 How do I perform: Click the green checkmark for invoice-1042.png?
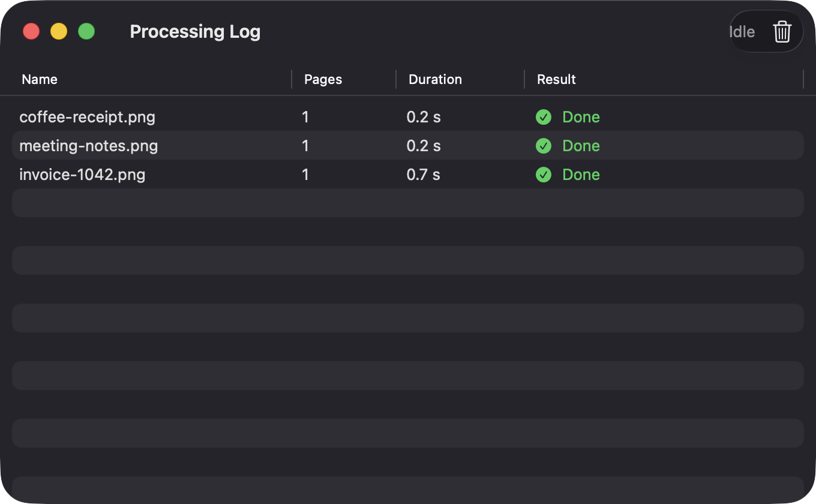[544, 175]
